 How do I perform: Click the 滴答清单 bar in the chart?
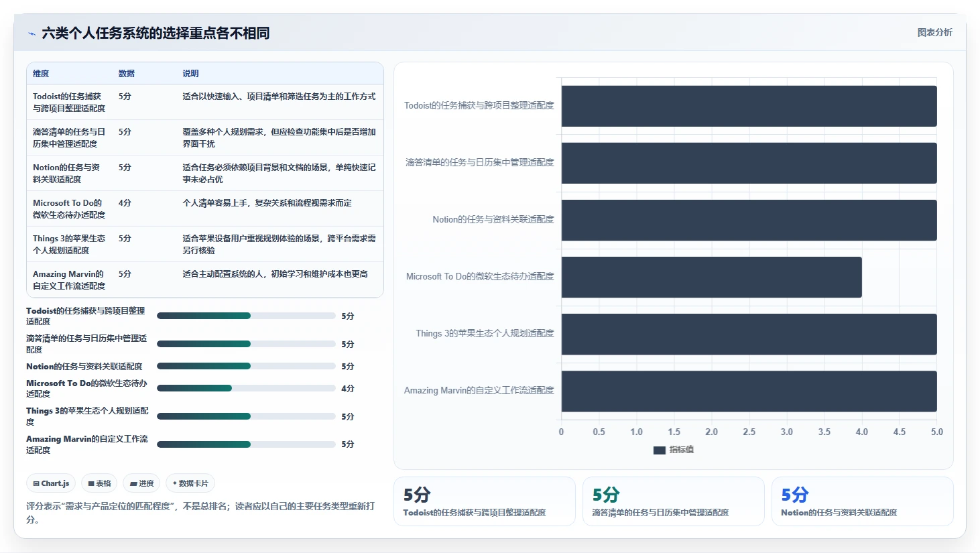point(749,163)
